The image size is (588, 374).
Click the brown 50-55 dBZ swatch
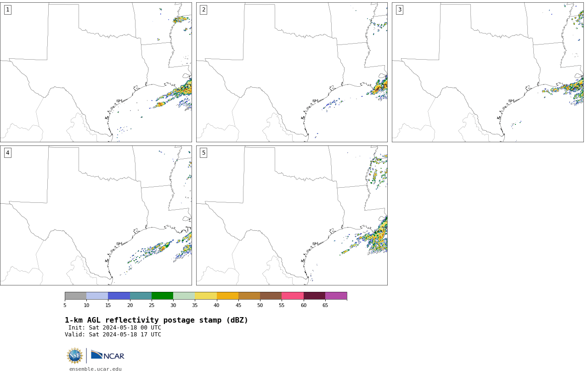271,296
